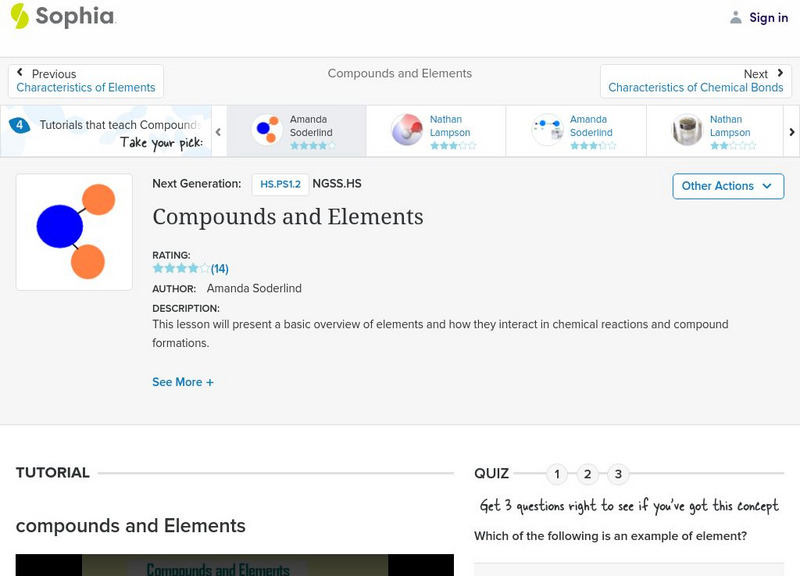Click the Sophia logo icon
This screenshot has width=800, height=576.
[20, 16]
